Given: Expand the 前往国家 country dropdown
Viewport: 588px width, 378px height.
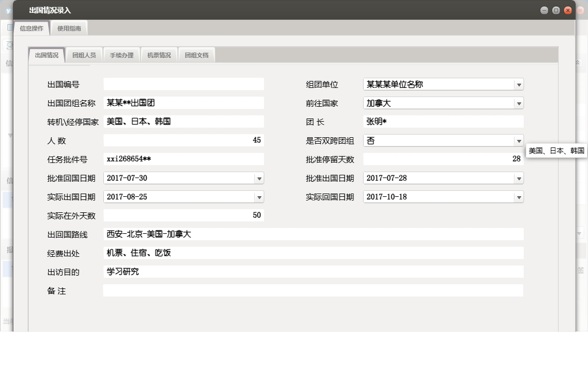Looking at the screenshot, I should click(x=518, y=103).
